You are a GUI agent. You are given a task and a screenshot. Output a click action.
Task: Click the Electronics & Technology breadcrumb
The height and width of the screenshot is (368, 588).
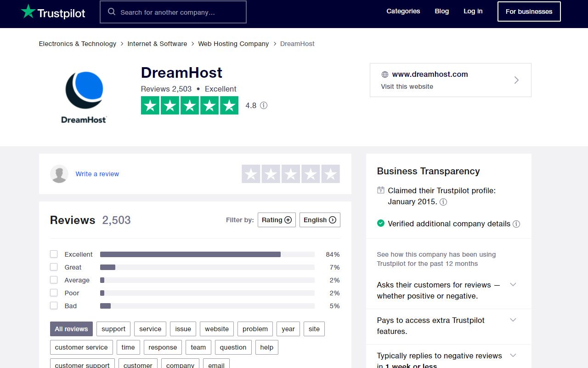(78, 44)
